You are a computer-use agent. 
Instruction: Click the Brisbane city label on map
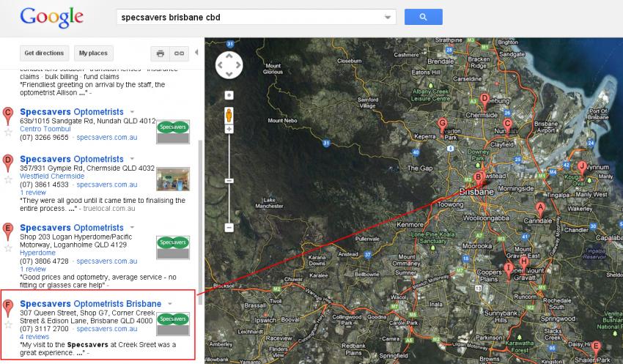pos(476,192)
